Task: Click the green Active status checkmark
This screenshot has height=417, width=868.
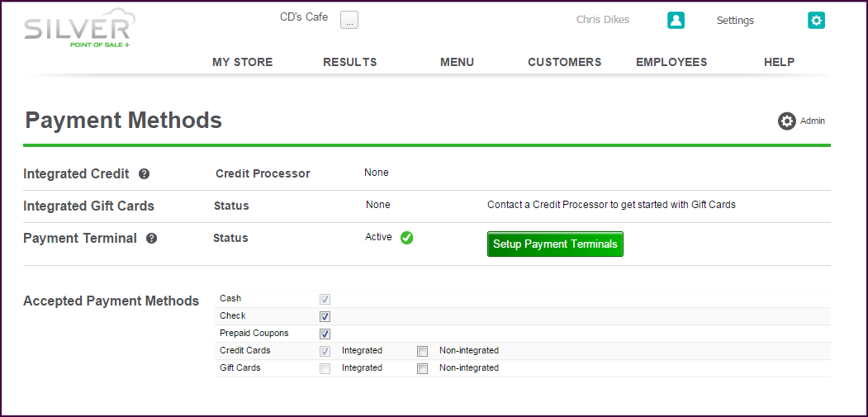Action: click(406, 238)
